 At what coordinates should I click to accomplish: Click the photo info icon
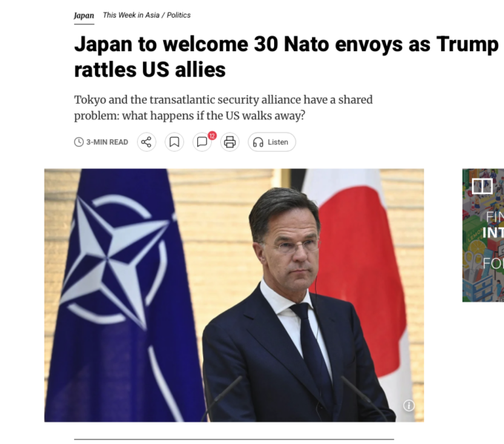[409, 405]
